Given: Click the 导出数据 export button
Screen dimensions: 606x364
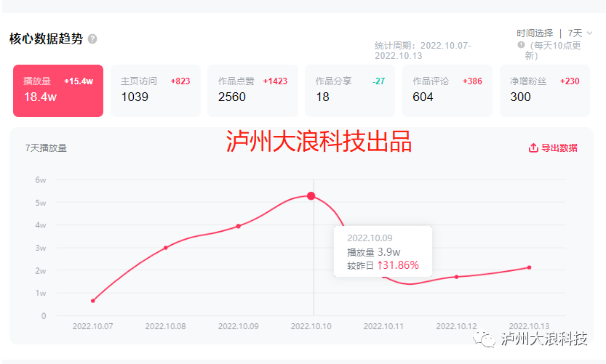Looking at the screenshot, I should click(x=553, y=148).
